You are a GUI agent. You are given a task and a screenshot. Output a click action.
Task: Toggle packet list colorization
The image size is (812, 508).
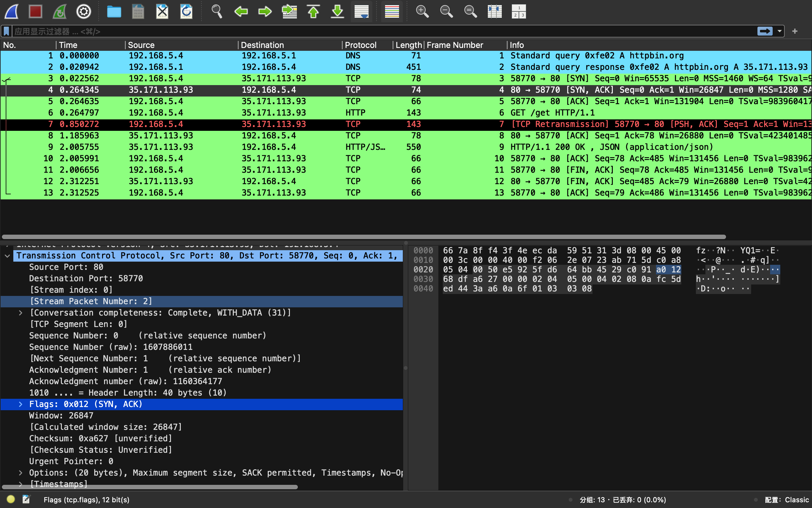[x=392, y=11]
